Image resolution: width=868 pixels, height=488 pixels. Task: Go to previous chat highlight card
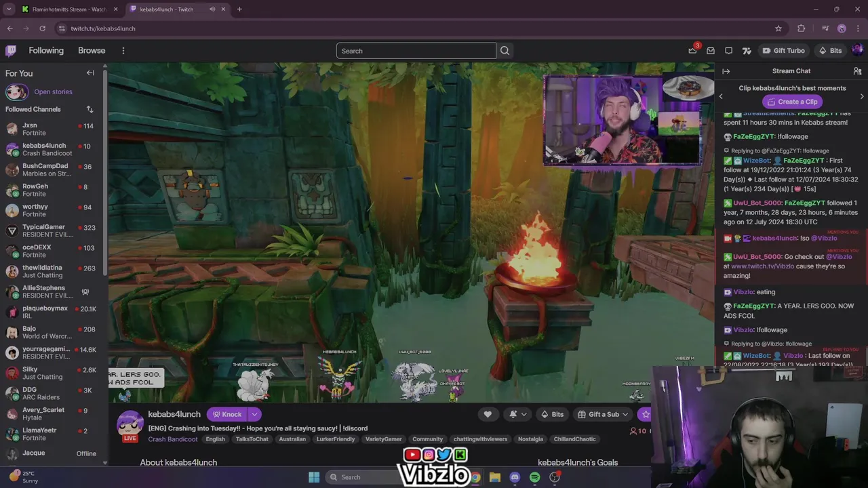point(721,96)
